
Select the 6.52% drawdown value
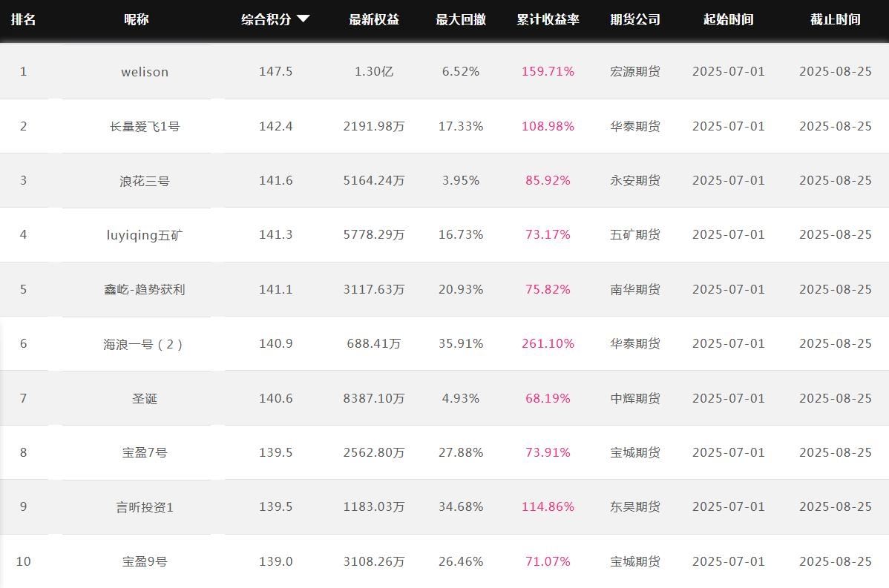(x=460, y=71)
